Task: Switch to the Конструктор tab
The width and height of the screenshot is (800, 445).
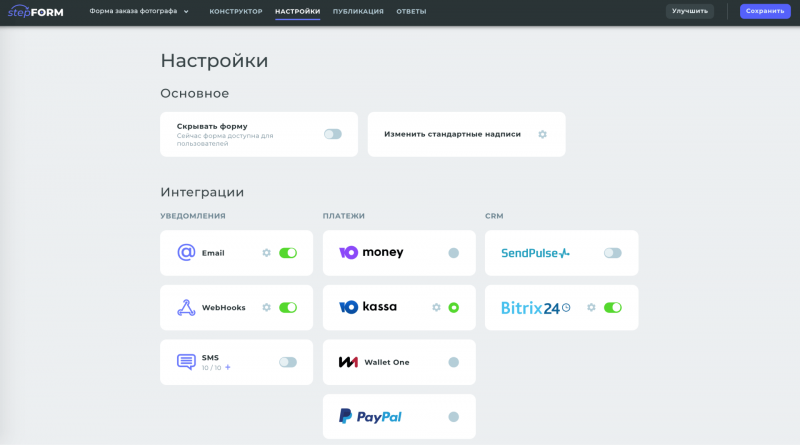Action: click(x=236, y=11)
